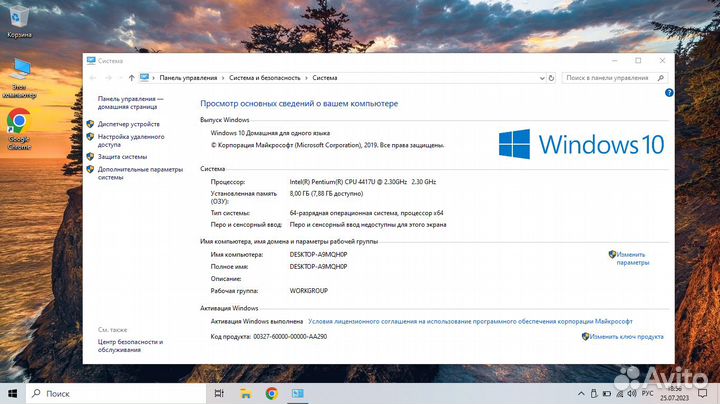Open 'Дополнительные параметры системы' link
The height and width of the screenshot is (404, 720).
pyautogui.click(x=140, y=173)
